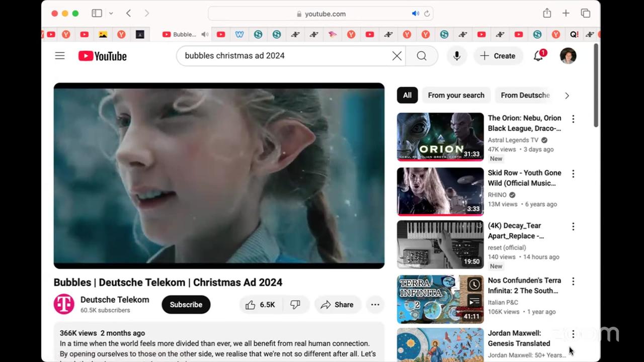The height and width of the screenshot is (362, 644).
Task: Dislike this video
Action: pos(295,305)
